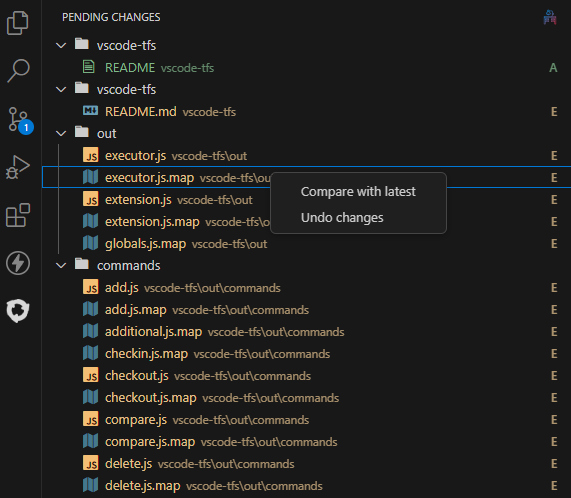This screenshot has width=571, height=498.
Task: Click the map icon of extension.js.map
Action: click(x=90, y=221)
